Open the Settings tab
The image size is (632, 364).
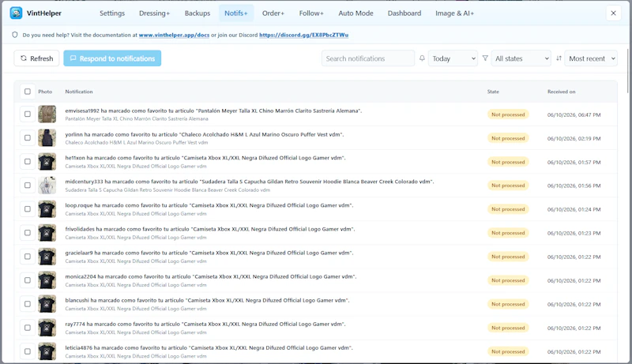112,13
